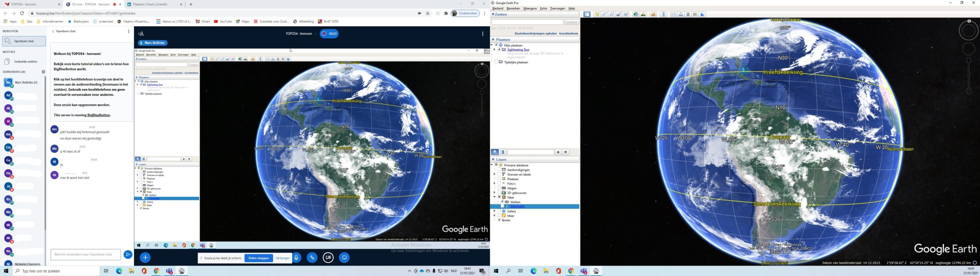
Task: Click Routebeschrijvingen ophalen in right-hand Google Earth
Action: point(536,33)
